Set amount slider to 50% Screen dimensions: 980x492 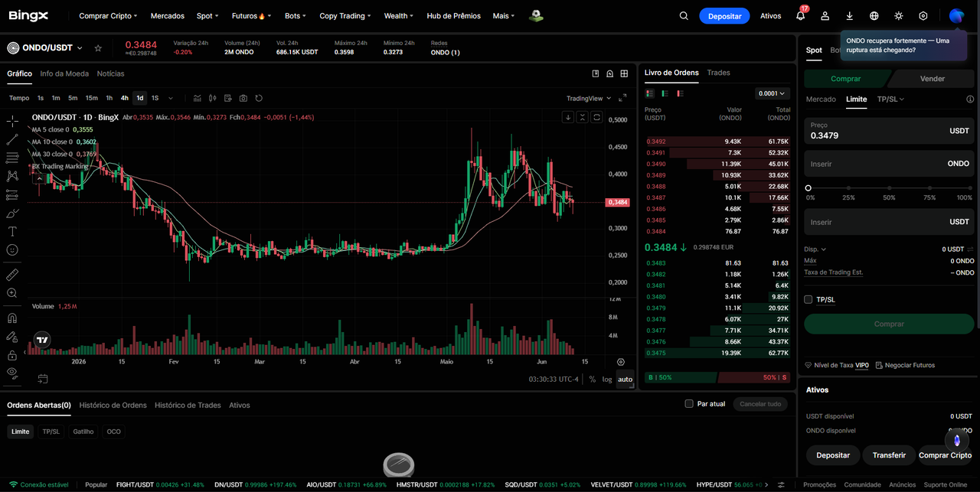pos(889,187)
